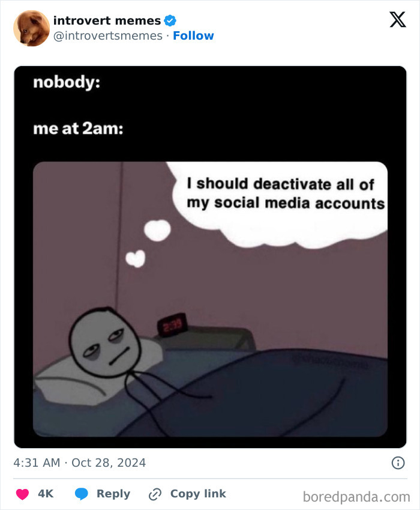This screenshot has width=420, height=510.
Task: Open the introvert memes profile picture
Action: pos(32,28)
